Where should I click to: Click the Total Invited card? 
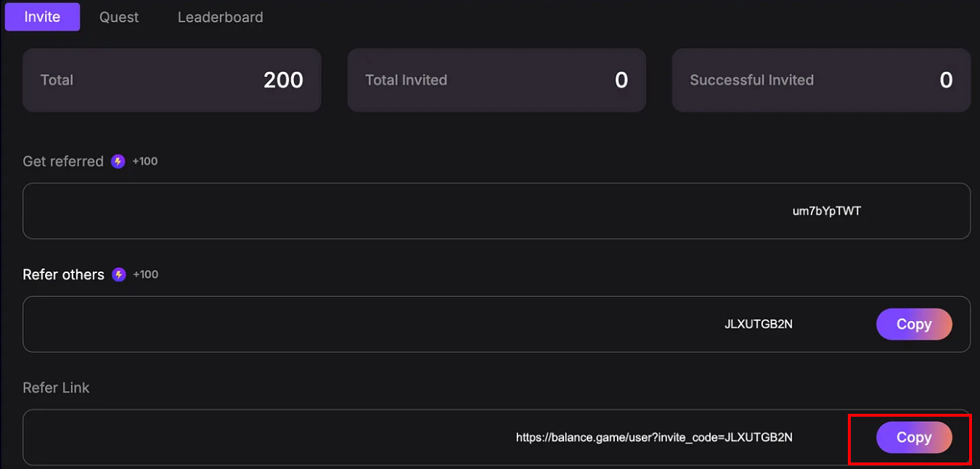(x=497, y=80)
